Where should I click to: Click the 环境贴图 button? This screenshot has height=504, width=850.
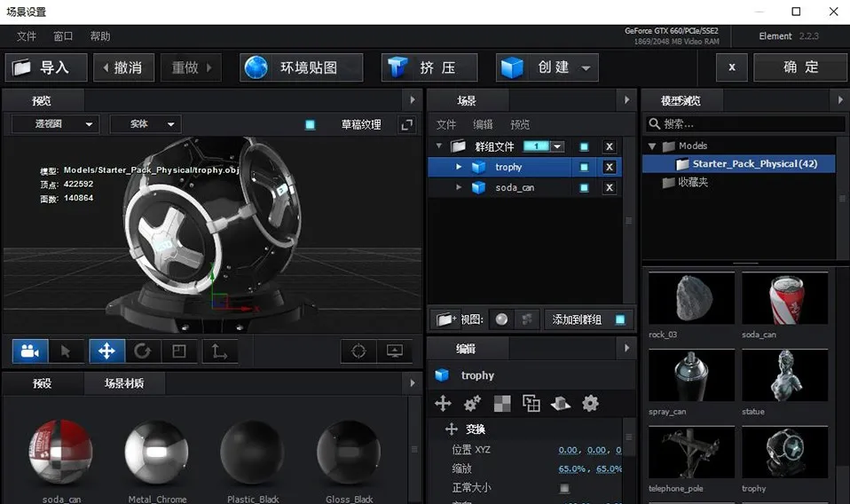(x=302, y=67)
